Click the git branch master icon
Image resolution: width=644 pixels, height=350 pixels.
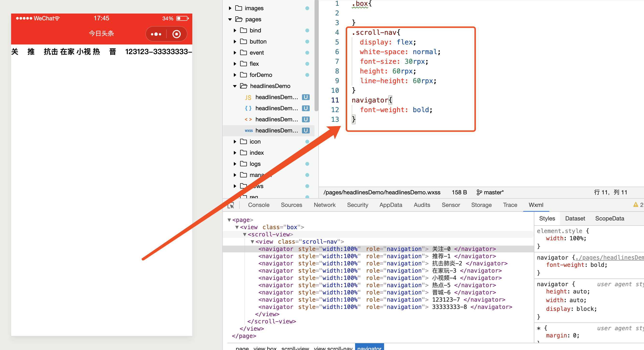479,192
